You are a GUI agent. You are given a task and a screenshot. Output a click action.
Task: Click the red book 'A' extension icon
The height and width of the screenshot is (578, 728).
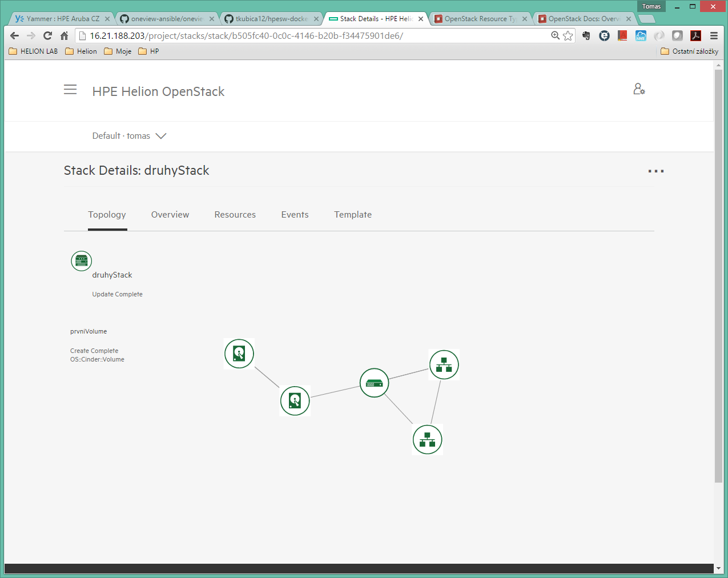pyautogui.click(x=622, y=35)
